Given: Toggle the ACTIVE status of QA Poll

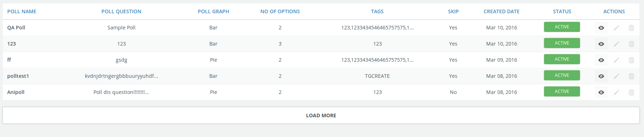Looking at the screenshot, I should 562,27.
